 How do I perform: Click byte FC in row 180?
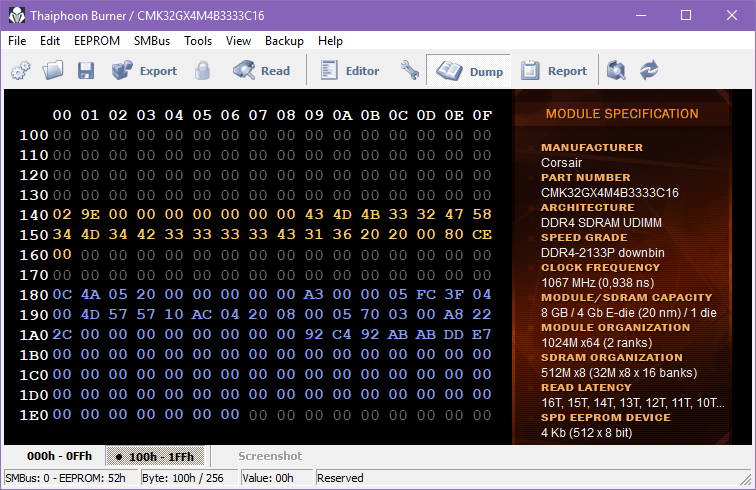click(x=426, y=294)
